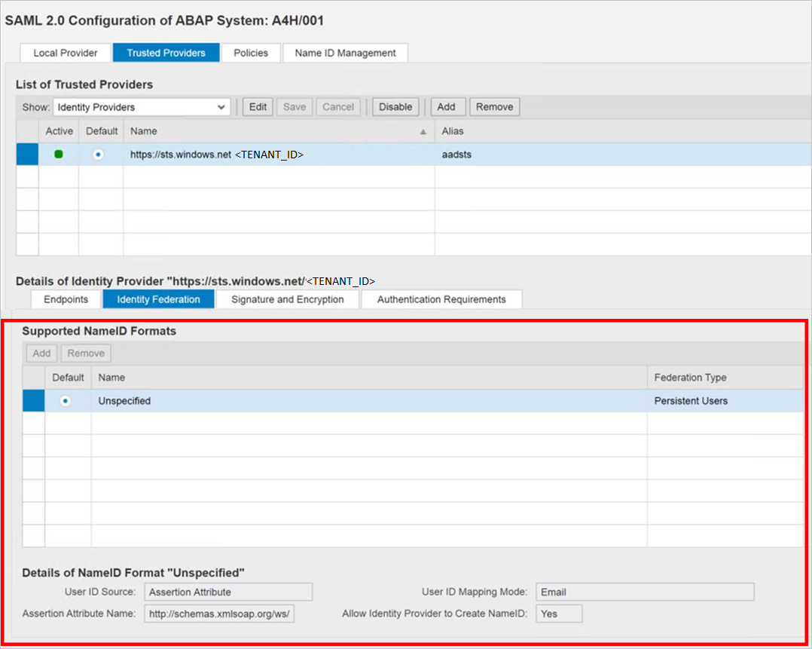Viewport: 812px width, 649px height.
Task: Remove the selected trusted provider
Action: 494,106
